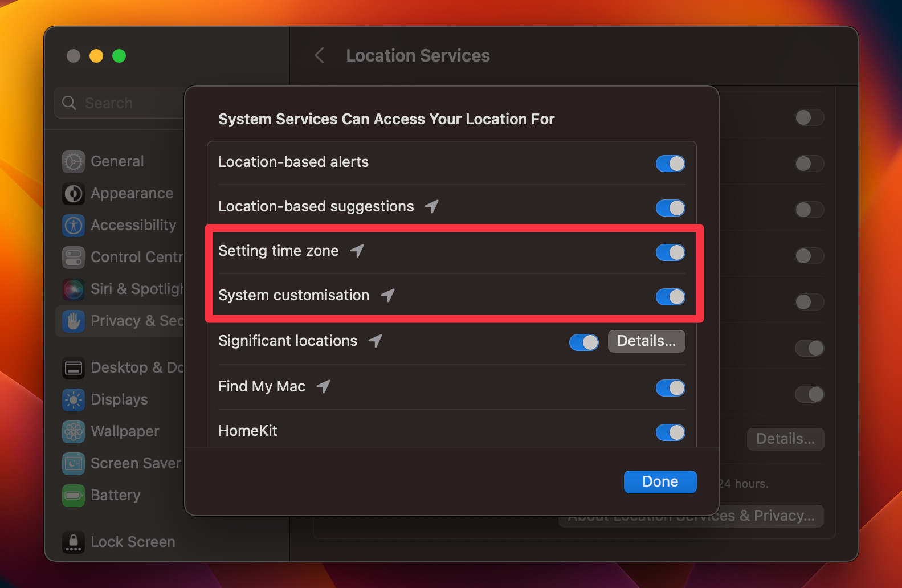902x588 pixels.
Task: Click Details next to Significant locations
Action: [x=646, y=341]
